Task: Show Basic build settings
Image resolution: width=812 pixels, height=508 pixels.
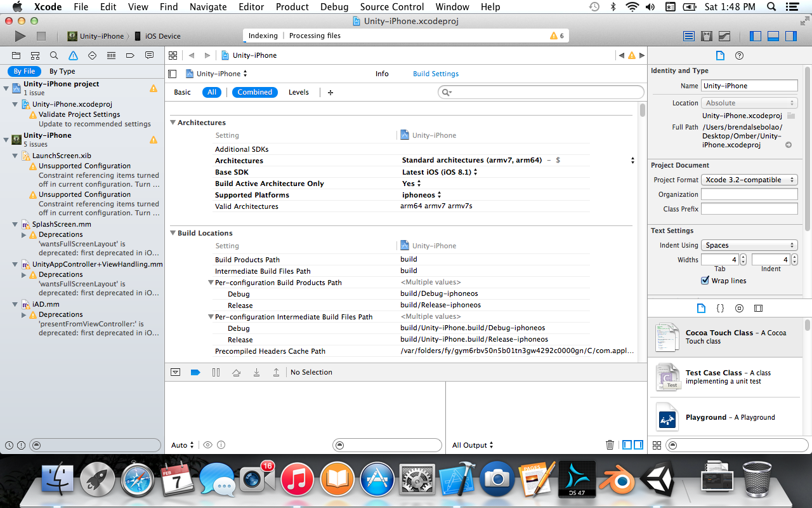Action: (x=182, y=92)
